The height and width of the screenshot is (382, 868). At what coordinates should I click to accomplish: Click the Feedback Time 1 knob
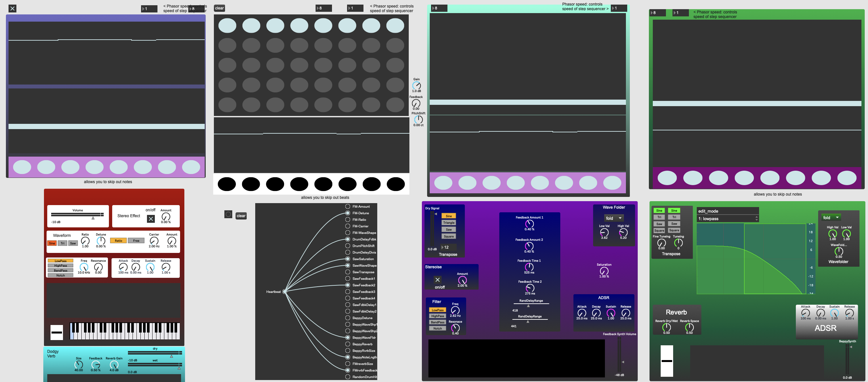coord(529,267)
